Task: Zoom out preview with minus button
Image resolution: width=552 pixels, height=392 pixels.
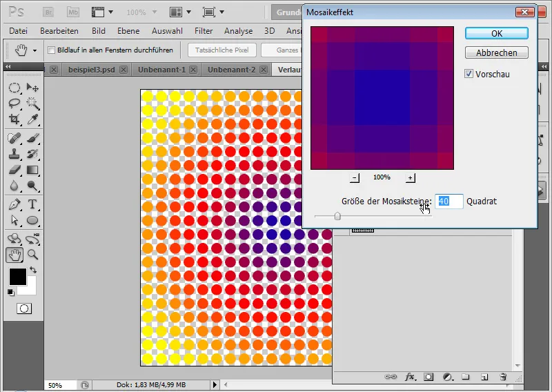Action: tap(355, 177)
